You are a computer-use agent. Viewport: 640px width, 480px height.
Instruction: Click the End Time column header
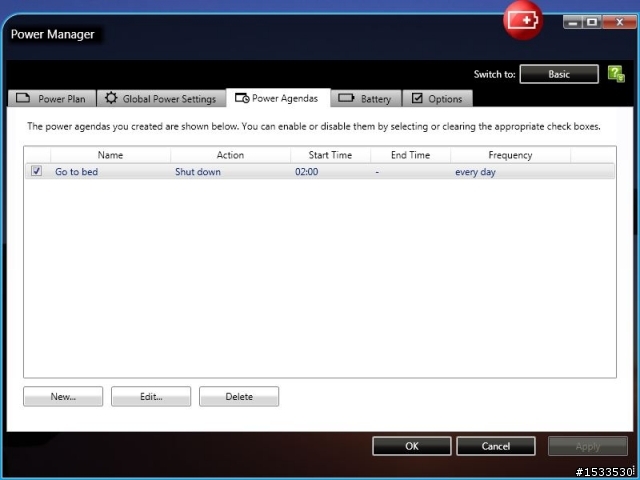(x=410, y=155)
